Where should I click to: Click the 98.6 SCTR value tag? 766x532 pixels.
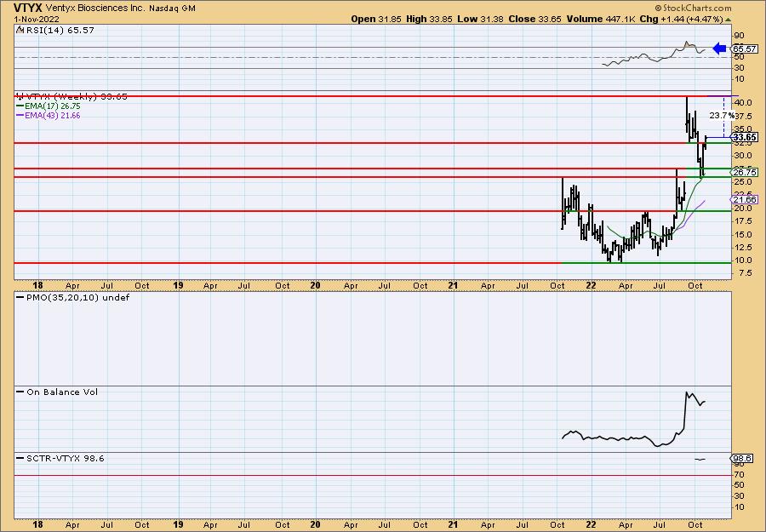coord(742,459)
